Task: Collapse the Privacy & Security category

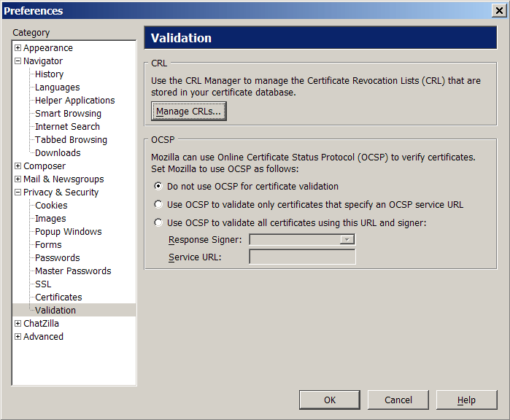Action: coord(18,192)
